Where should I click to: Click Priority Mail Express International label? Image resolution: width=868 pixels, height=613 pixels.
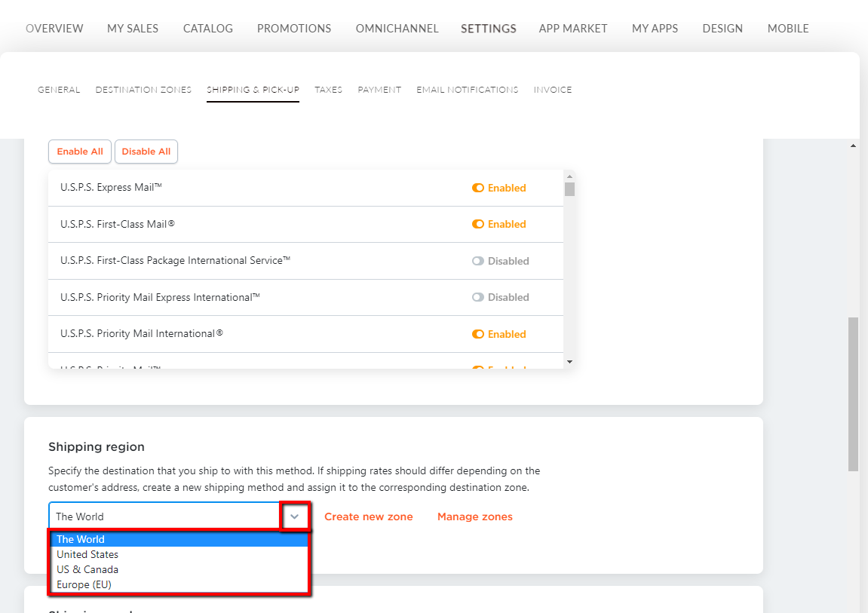(x=160, y=298)
